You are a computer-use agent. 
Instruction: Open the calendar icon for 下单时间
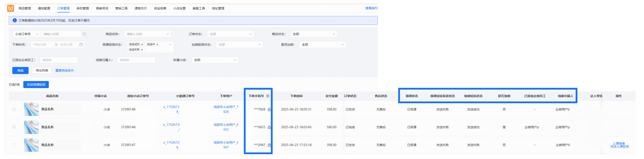point(81,44)
